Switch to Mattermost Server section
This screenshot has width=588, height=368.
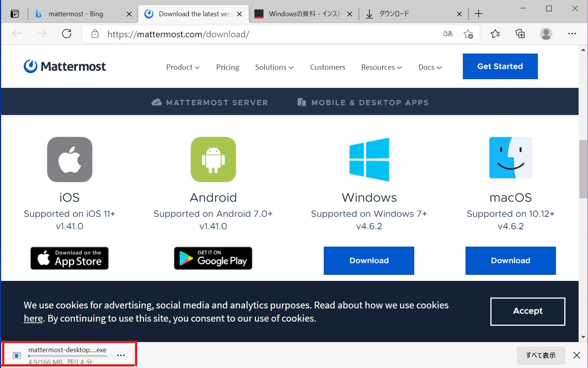tap(210, 103)
